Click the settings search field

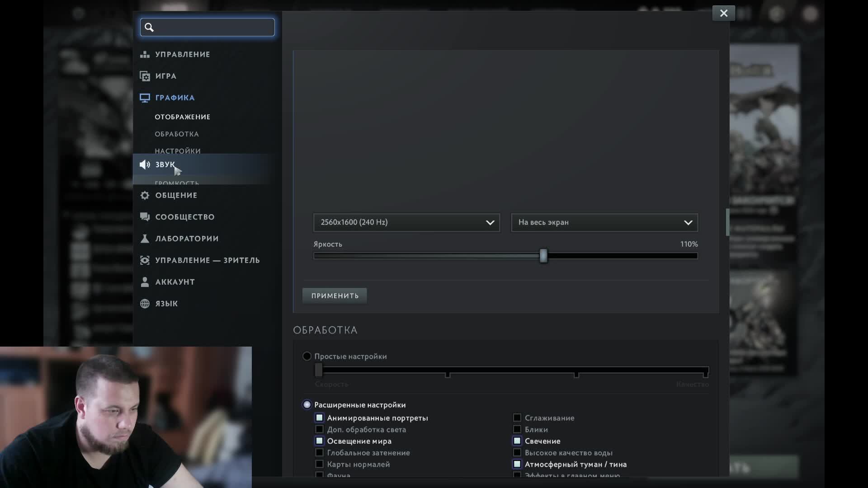[212, 28]
